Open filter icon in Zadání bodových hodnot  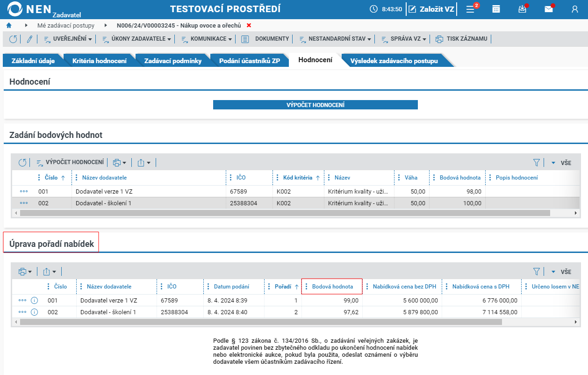pyautogui.click(x=537, y=163)
